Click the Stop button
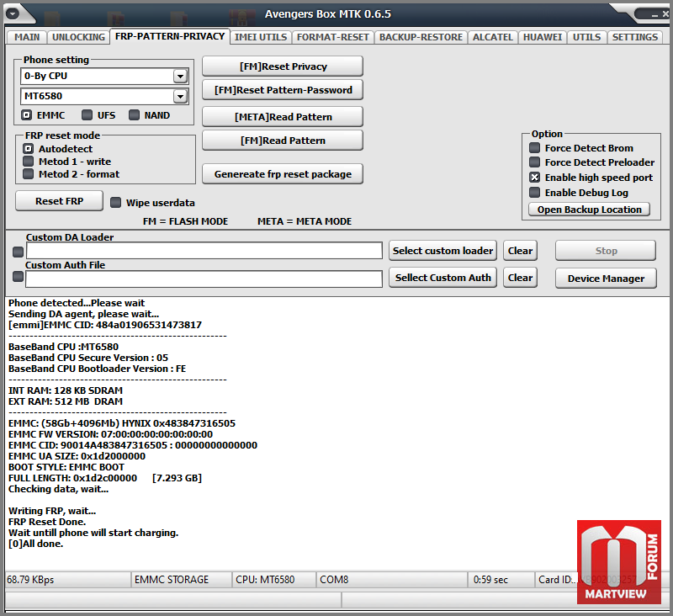 [606, 251]
